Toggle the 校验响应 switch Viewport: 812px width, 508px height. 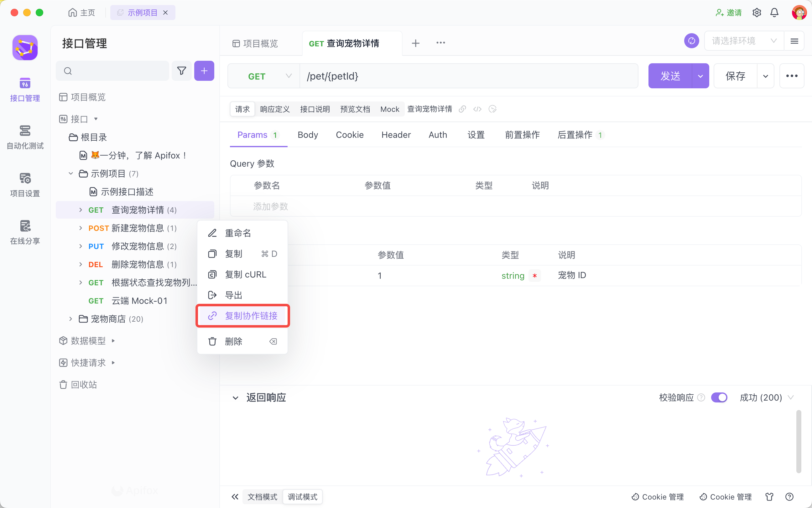tap(719, 397)
